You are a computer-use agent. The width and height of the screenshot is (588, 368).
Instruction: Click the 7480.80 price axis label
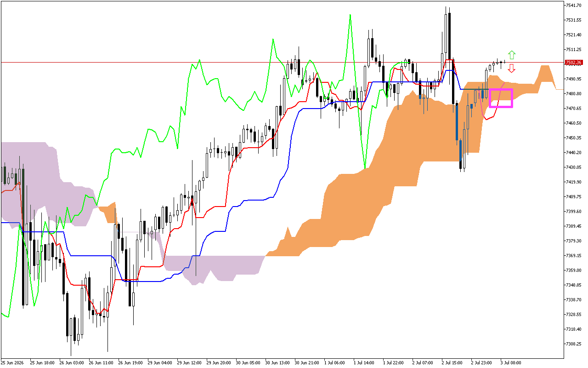574,94
